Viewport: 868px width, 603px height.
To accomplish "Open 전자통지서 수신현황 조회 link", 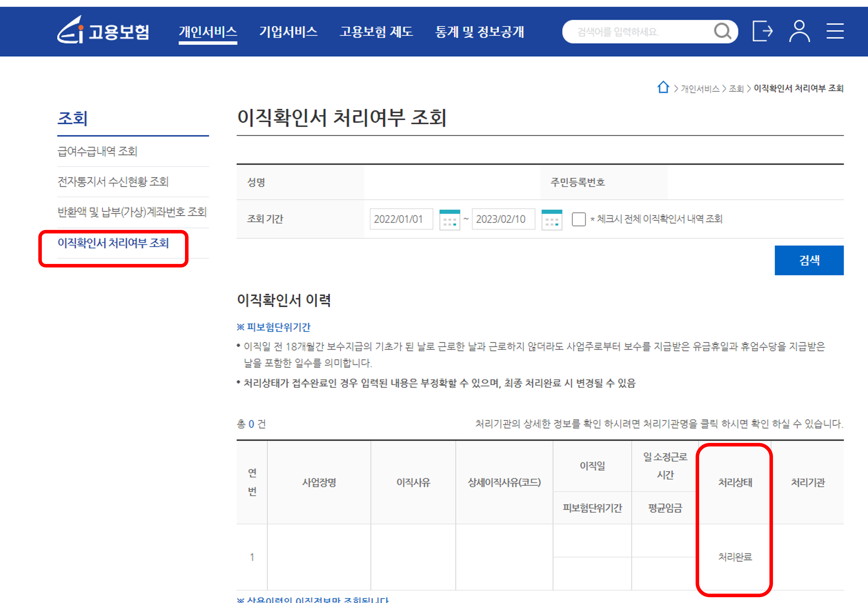I will 113,182.
